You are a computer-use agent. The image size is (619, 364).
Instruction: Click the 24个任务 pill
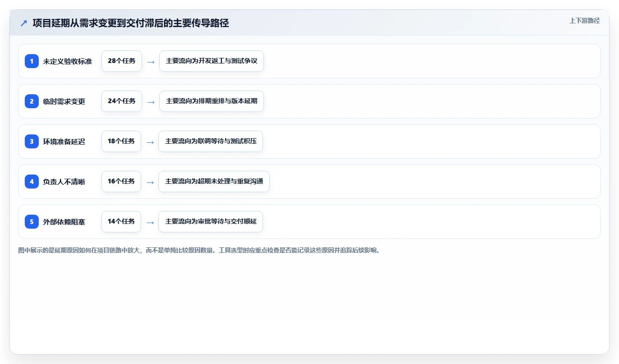click(x=121, y=101)
